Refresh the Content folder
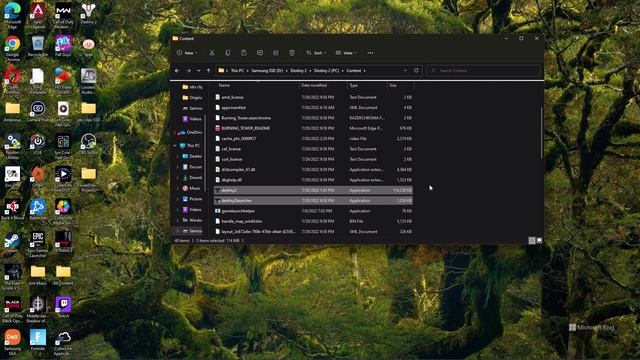The image size is (640, 360). (416, 70)
